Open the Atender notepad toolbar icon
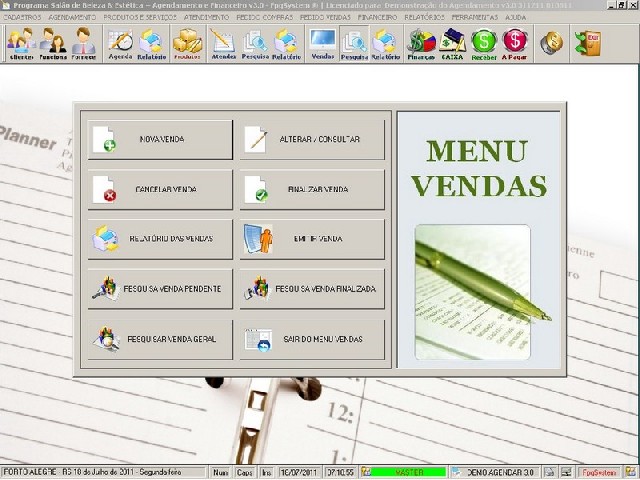Image resolution: width=640 pixels, height=480 pixels. coord(224,44)
